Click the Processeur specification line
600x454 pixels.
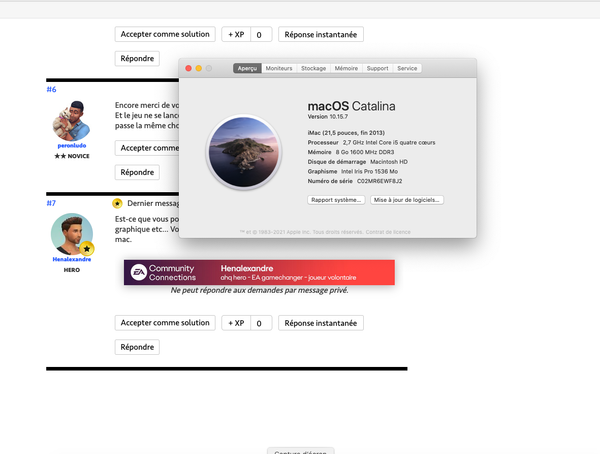point(371,142)
